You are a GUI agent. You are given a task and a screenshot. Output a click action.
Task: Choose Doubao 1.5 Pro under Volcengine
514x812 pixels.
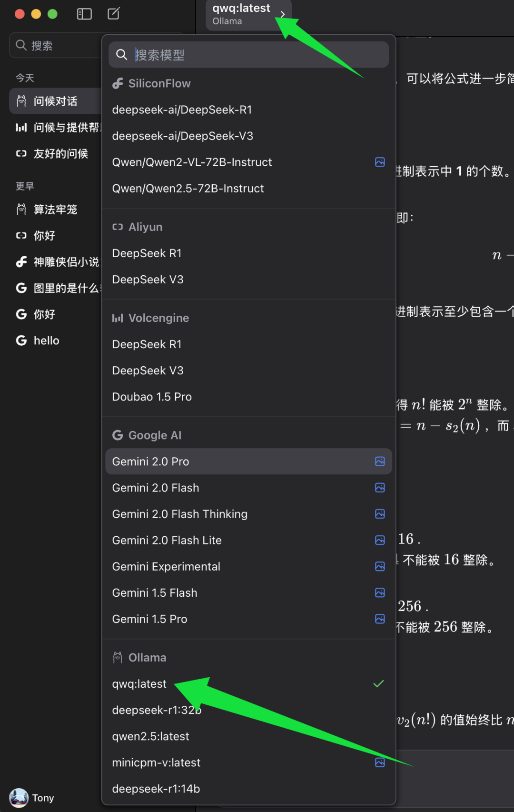pyautogui.click(x=152, y=397)
